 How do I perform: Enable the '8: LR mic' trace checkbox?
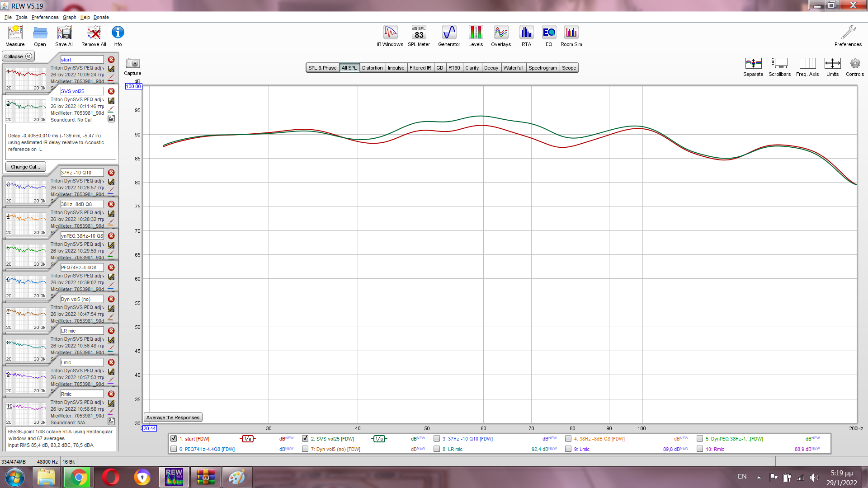[437, 449]
